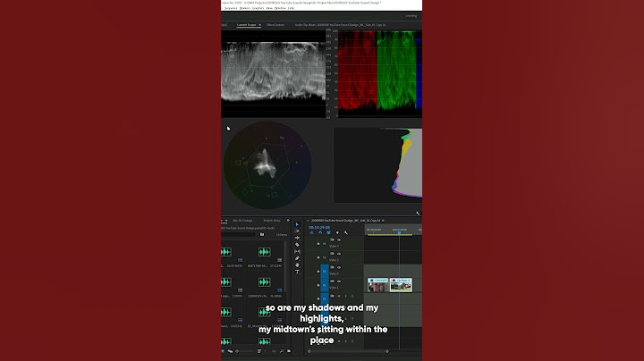Lock the Video 3 track
Image resolution: width=644 pixels, height=361 pixels.
click(x=318, y=257)
